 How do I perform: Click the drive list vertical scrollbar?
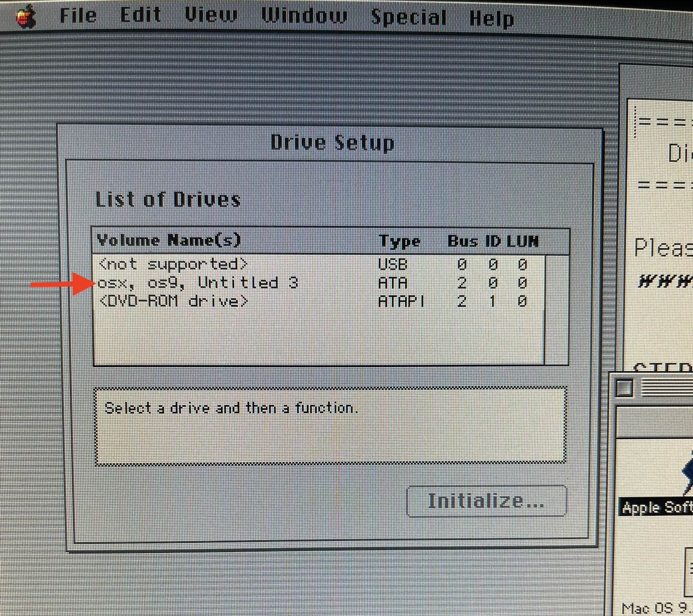pos(557,309)
